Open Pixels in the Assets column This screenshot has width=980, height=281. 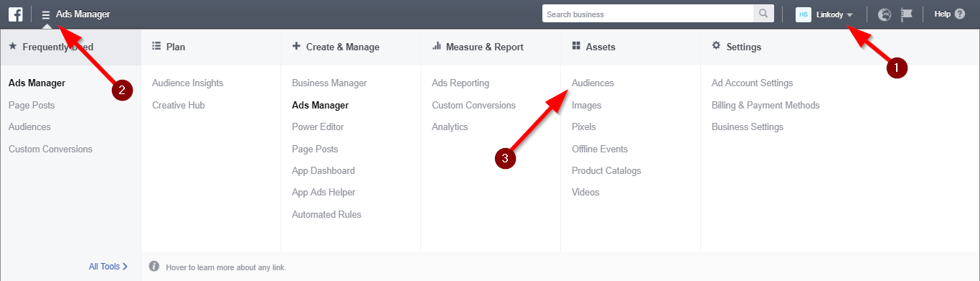[584, 126]
